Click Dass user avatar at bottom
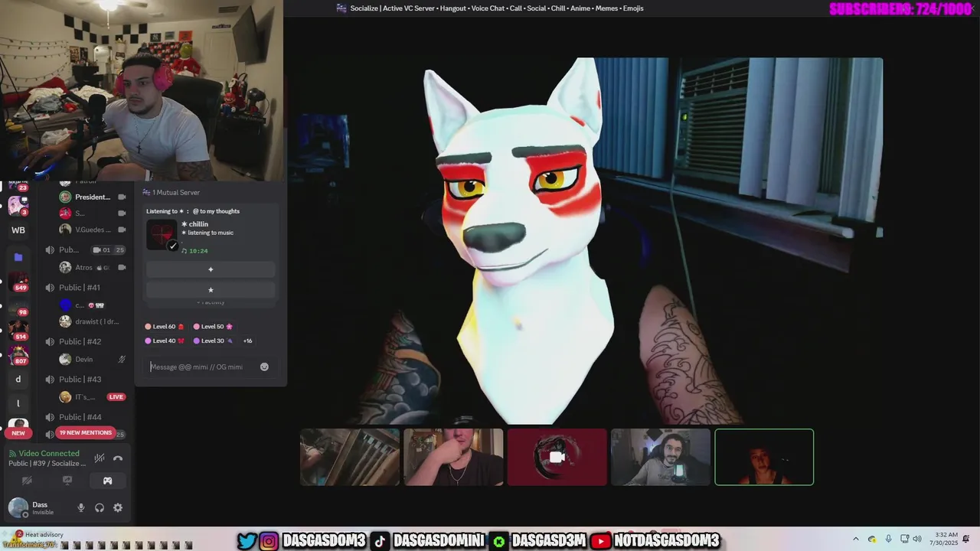This screenshot has width=980, height=551. (18, 507)
